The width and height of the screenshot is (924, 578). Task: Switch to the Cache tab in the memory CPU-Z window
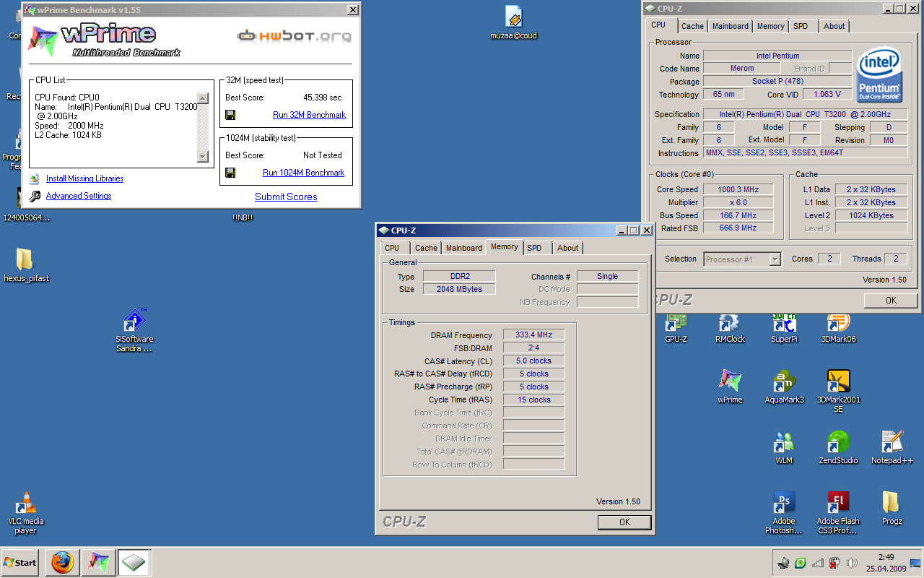[426, 248]
